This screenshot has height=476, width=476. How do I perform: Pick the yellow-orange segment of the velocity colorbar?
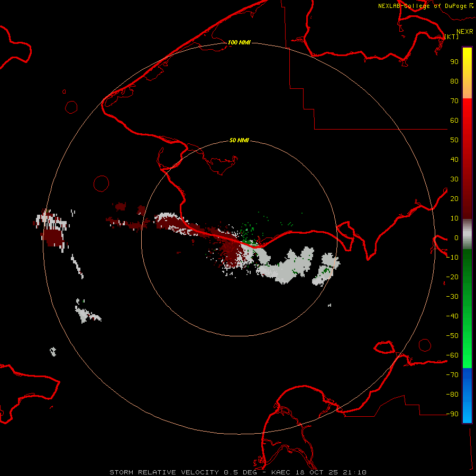(467, 73)
